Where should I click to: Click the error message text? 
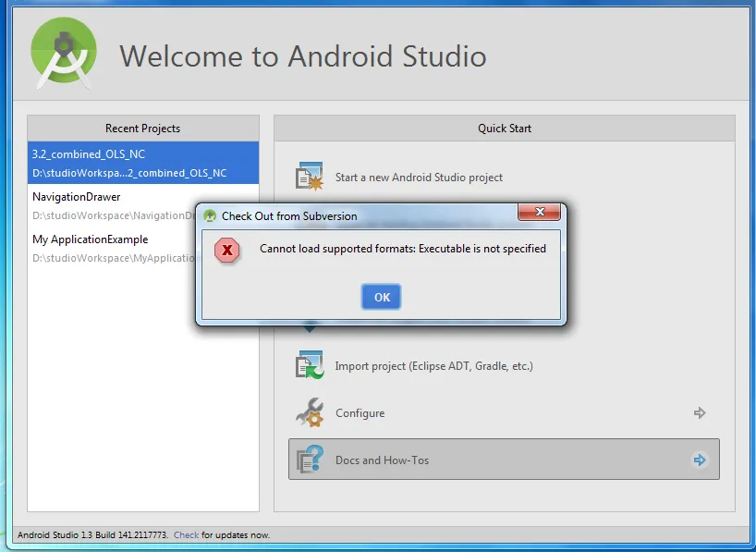coord(403,249)
